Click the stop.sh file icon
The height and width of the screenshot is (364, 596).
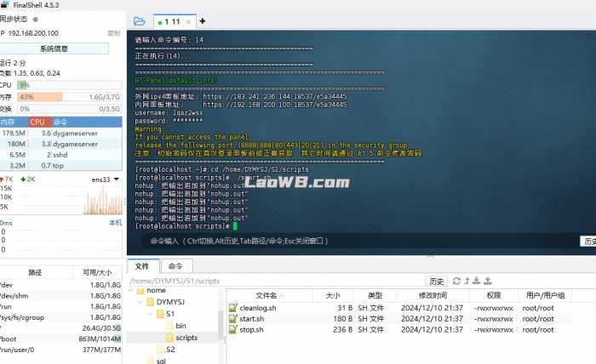point(233,329)
